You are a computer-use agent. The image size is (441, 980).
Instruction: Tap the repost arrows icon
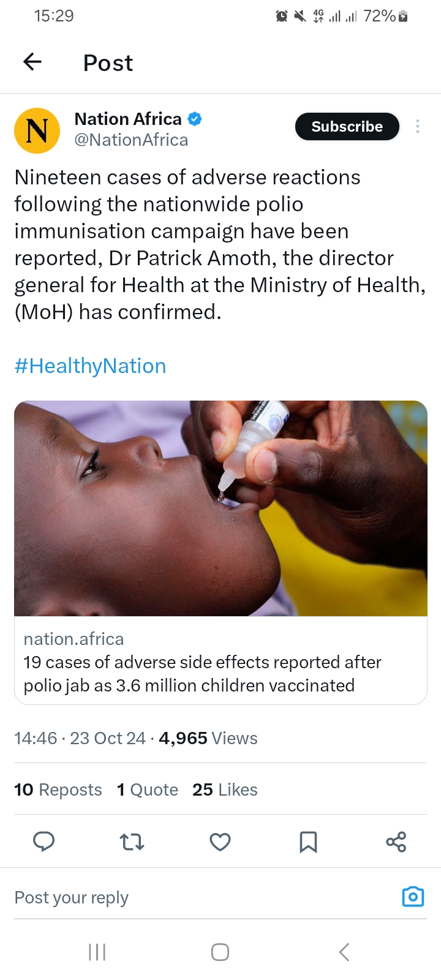pos(132,842)
